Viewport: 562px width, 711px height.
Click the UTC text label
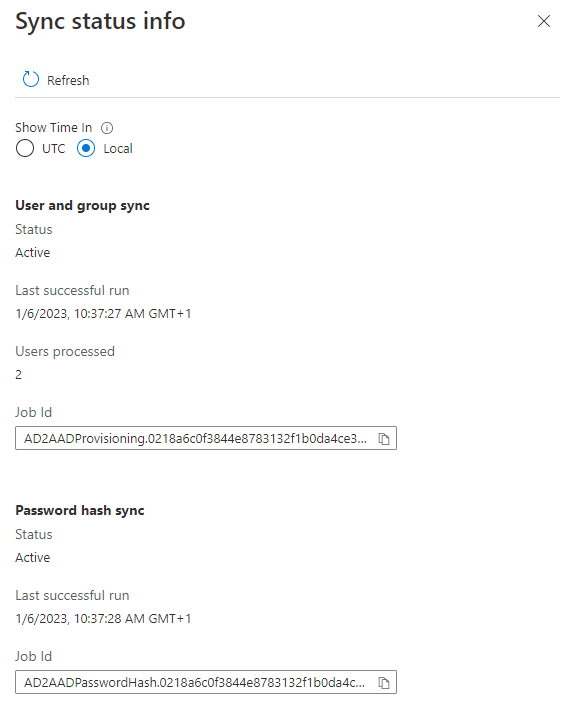point(54,149)
